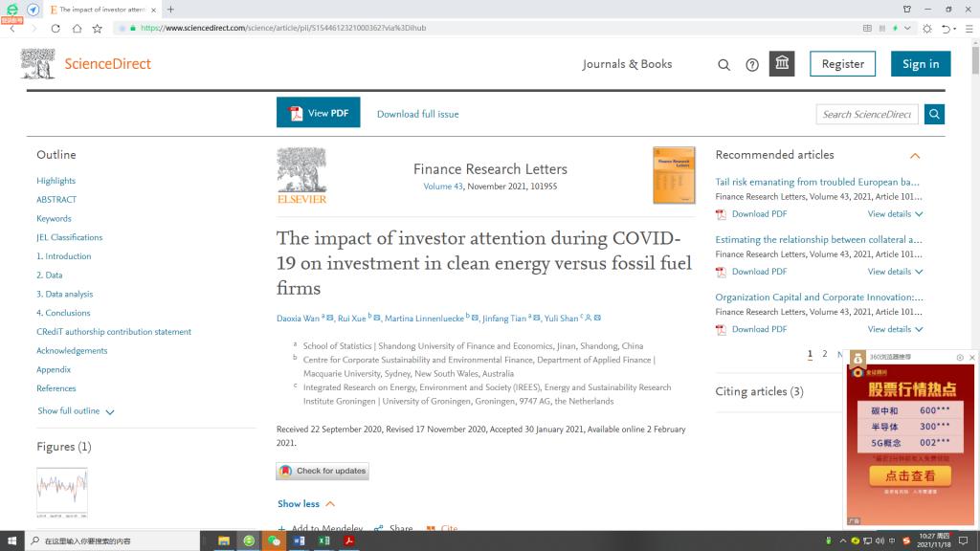This screenshot has height=551, width=980.
Task: Open Excel from the Windows taskbar
Action: pyautogui.click(x=323, y=540)
